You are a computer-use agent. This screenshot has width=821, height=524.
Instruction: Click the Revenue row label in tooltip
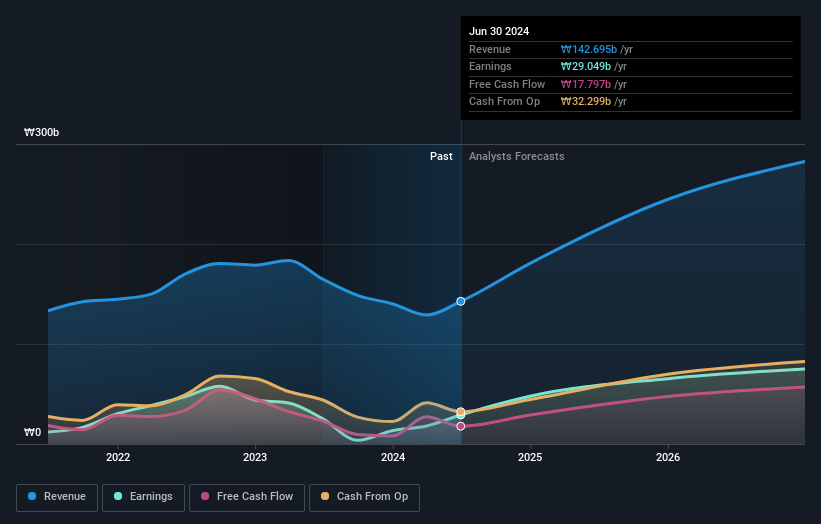490,49
